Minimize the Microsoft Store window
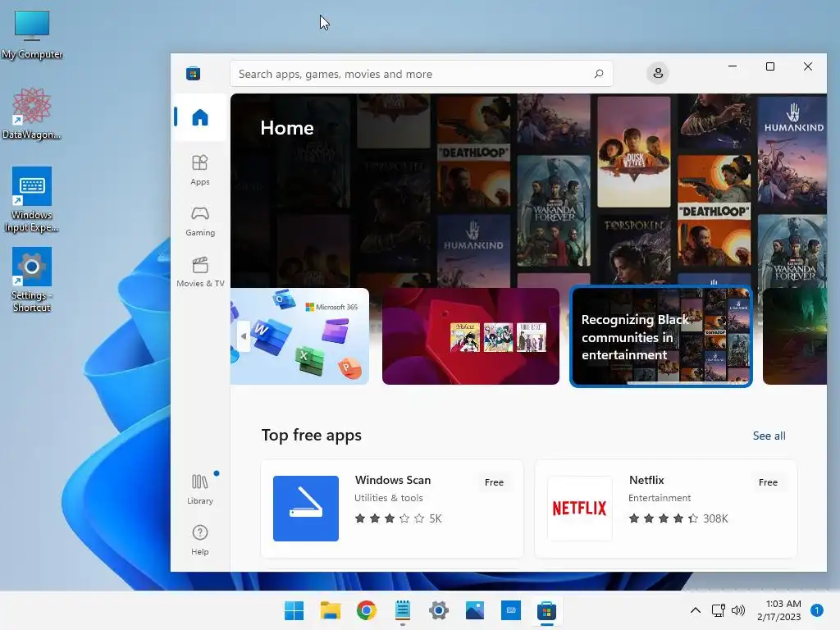 pos(733,66)
